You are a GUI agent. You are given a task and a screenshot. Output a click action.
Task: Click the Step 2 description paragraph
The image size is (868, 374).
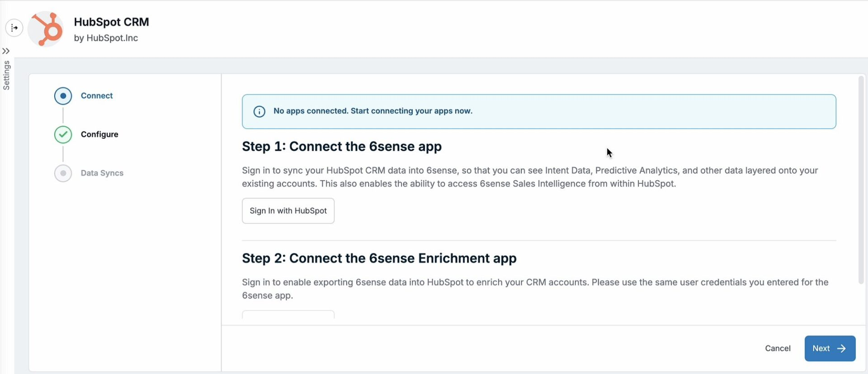(x=535, y=289)
